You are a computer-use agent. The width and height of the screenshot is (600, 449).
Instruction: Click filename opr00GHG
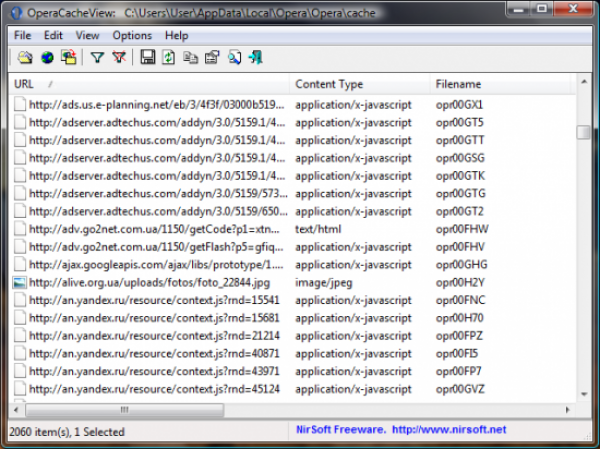tap(461, 265)
